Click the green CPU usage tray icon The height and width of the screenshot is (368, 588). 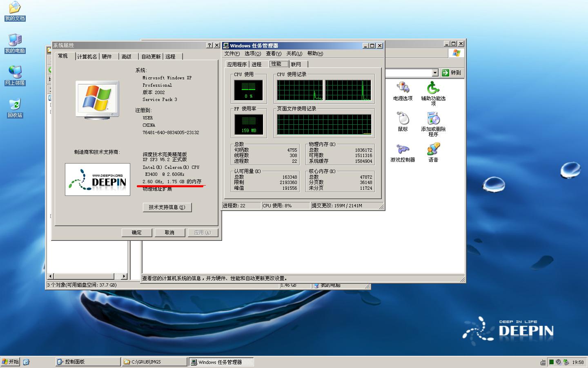point(551,362)
